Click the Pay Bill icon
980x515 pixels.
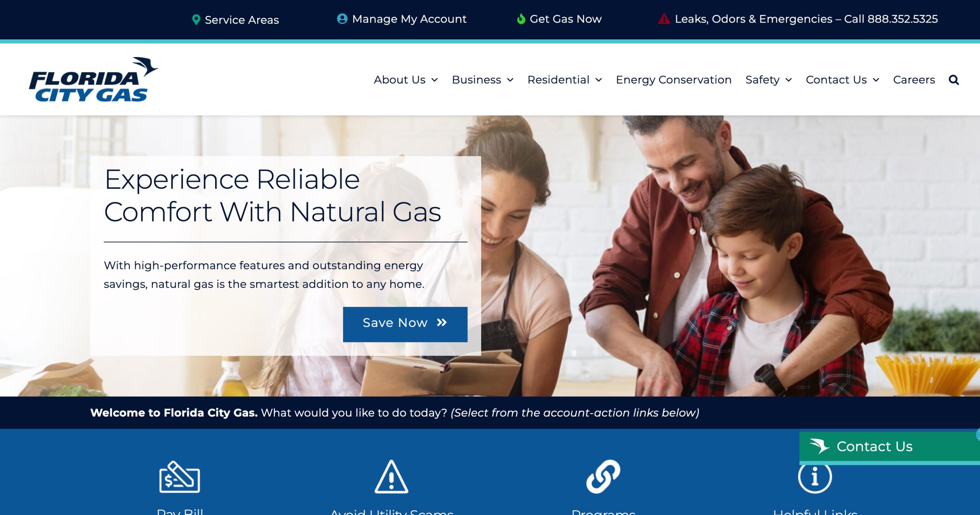(x=180, y=477)
